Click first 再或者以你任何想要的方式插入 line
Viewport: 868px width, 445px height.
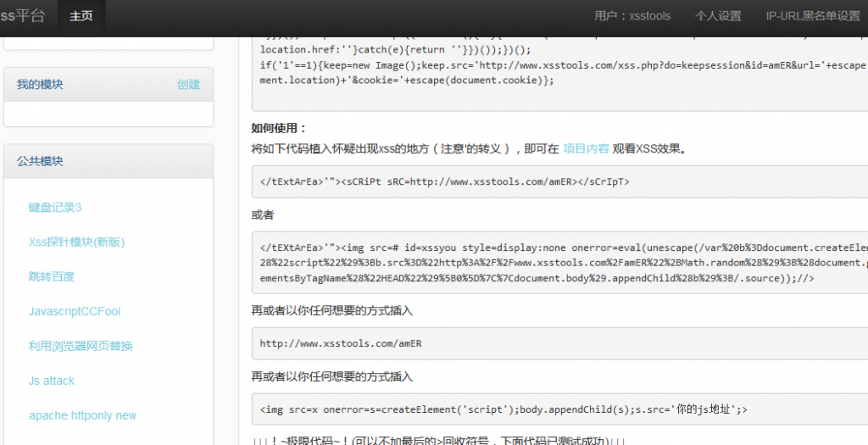[332, 310]
